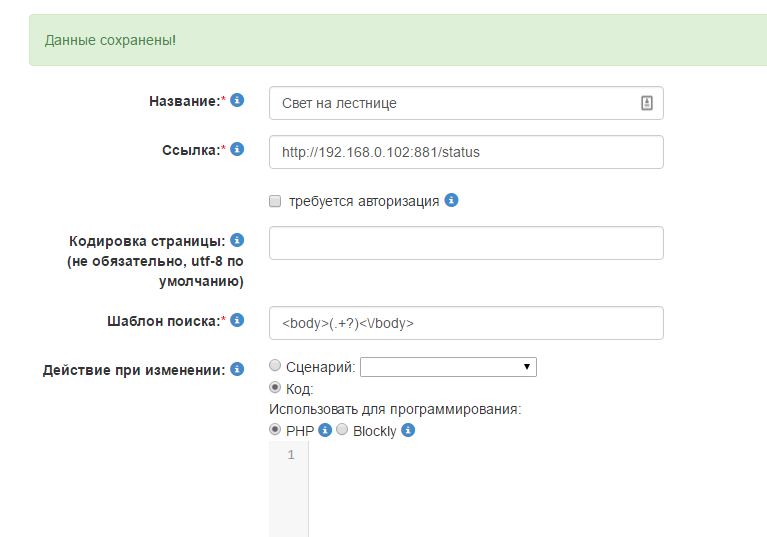
Task: Open the Сценарий dropdown list
Action: 448,367
